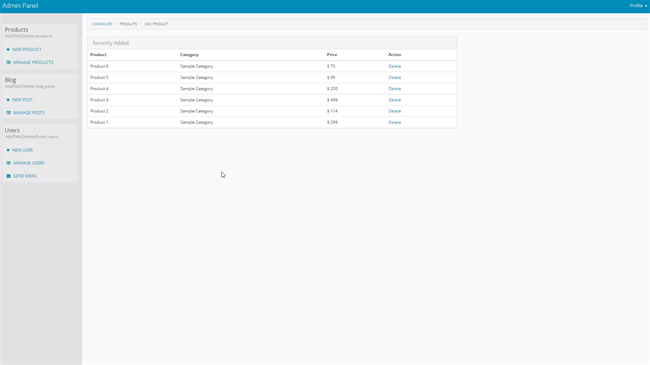Select the Send Email sidebar link

(x=25, y=176)
